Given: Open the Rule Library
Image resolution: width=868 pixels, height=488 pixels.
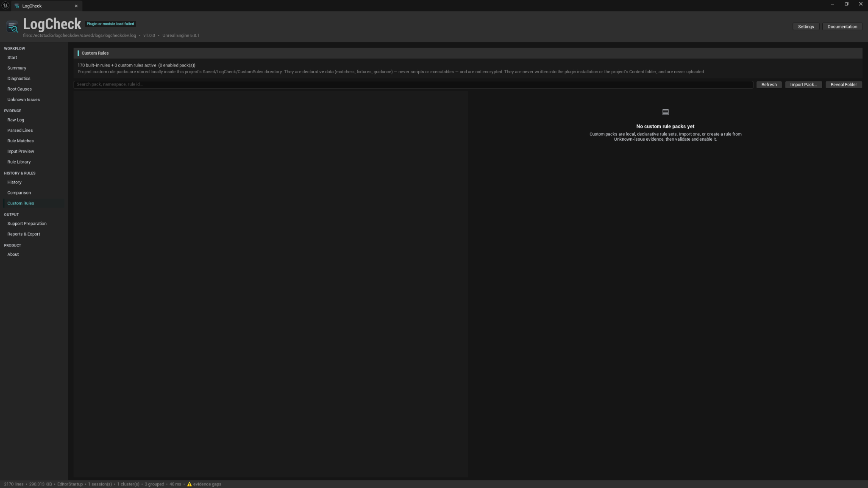Looking at the screenshot, I should [x=34, y=162].
